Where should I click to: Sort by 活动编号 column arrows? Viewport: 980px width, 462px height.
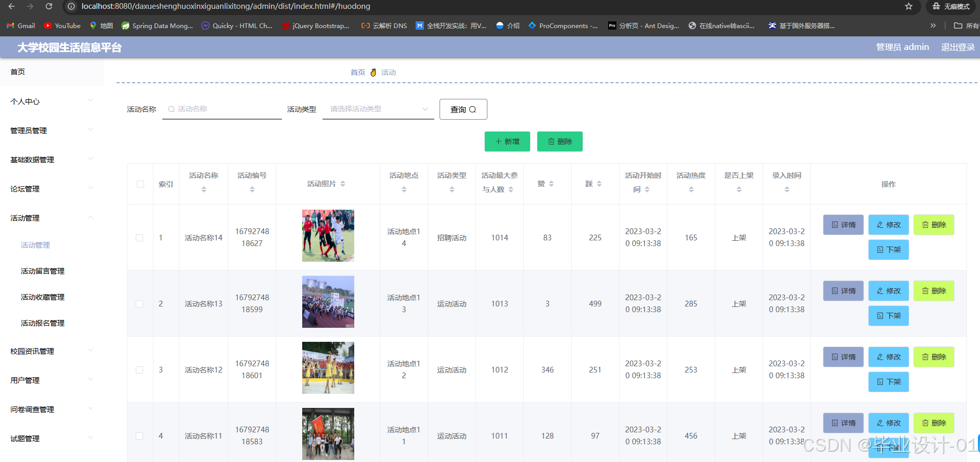tap(252, 190)
